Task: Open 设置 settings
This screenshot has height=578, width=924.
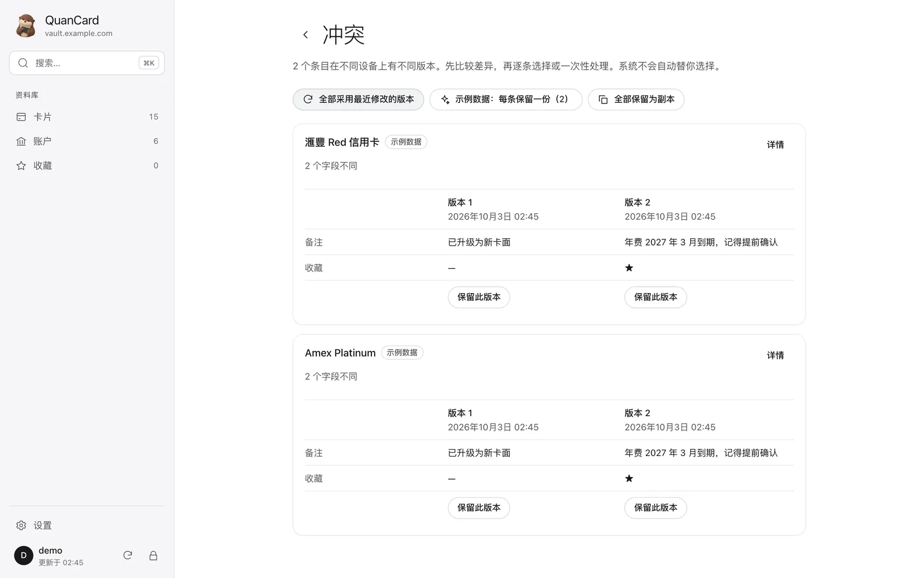Action: pos(87,525)
